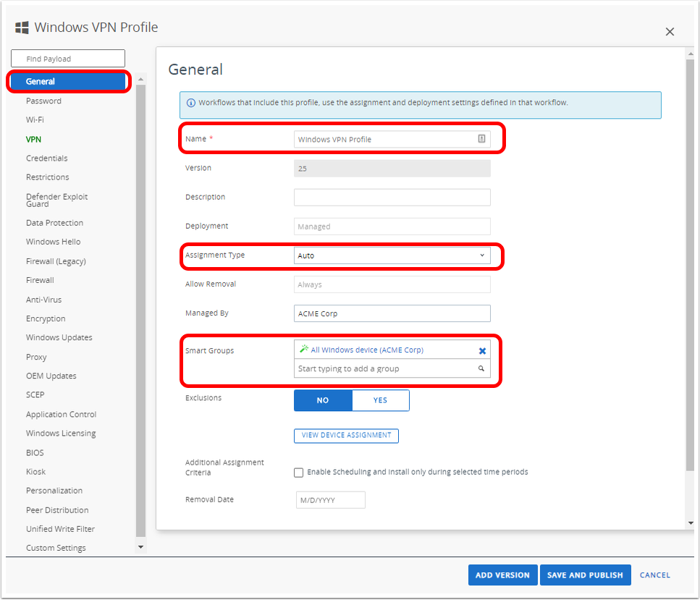Click the info icon in the workflow banner
This screenshot has height=600, width=700.
pyautogui.click(x=191, y=103)
